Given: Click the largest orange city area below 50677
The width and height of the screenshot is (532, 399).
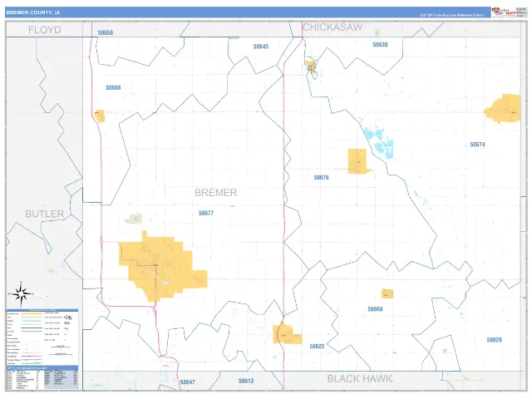Looking at the screenshot, I should pyautogui.click(x=162, y=268).
